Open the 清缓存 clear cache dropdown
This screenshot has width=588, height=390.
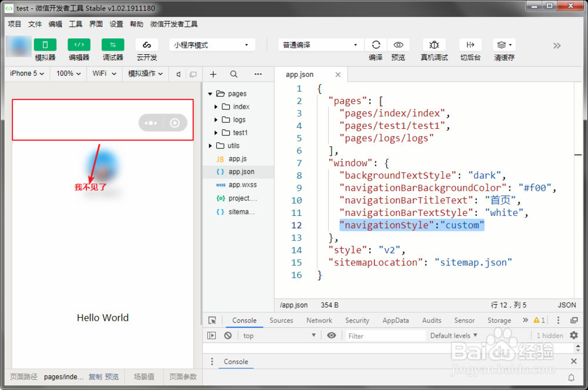tap(505, 45)
